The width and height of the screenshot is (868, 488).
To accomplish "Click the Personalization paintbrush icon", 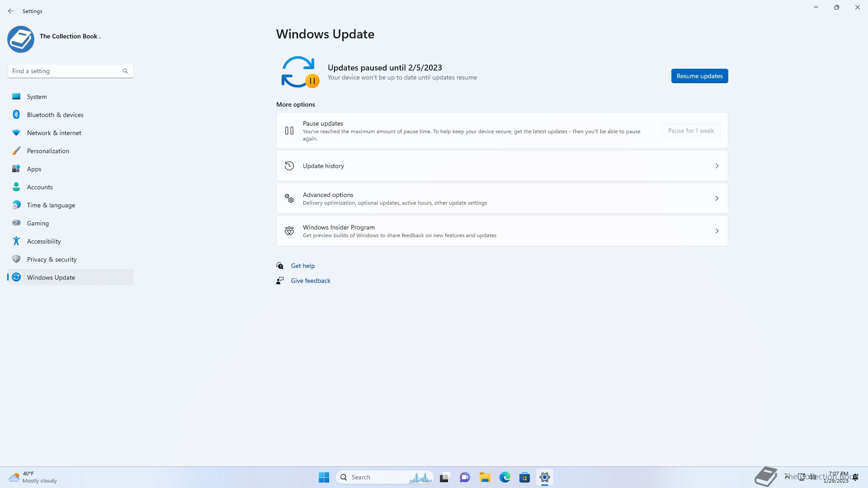I will [16, 150].
